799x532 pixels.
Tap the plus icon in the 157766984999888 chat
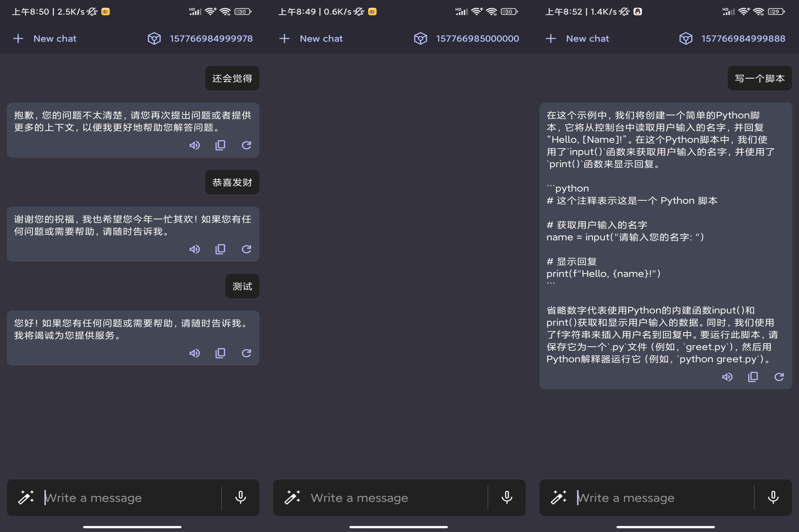click(x=550, y=39)
